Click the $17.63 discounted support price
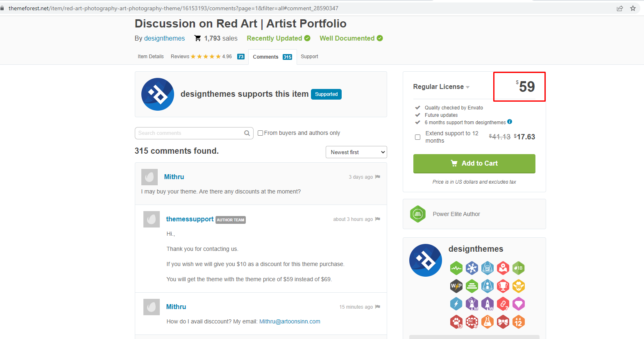644x339 pixels. (x=524, y=137)
